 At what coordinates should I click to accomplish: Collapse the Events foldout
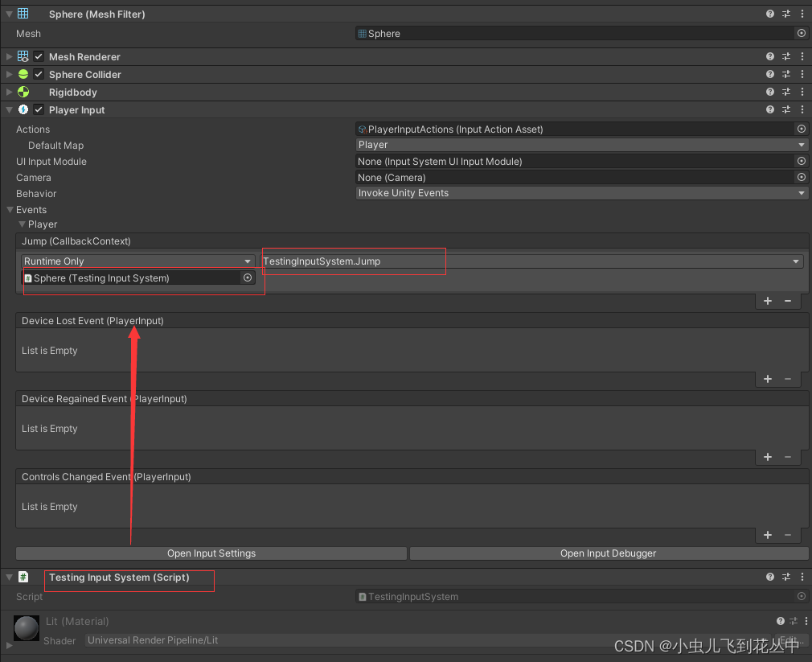click(x=10, y=210)
